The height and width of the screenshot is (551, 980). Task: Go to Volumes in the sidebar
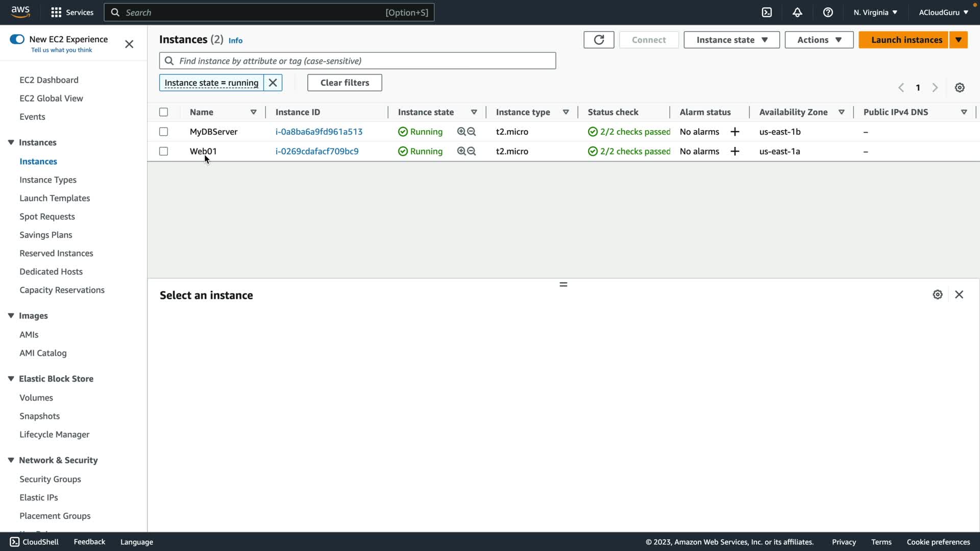click(x=36, y=397)
